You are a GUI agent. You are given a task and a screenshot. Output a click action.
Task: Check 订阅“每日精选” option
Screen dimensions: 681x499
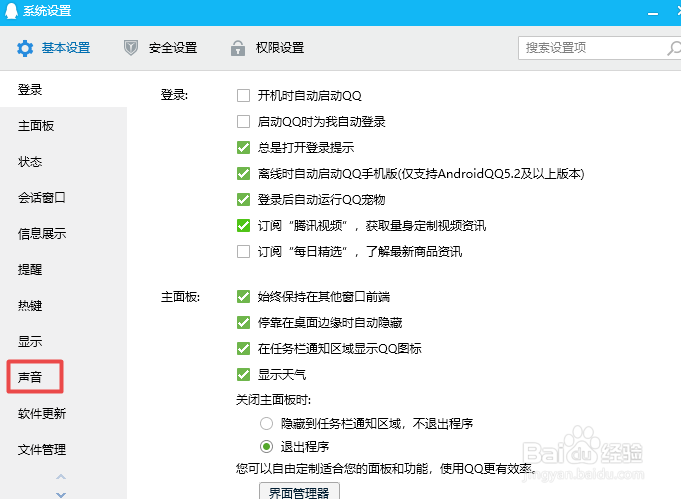pyautogui.click(x=243, y=251)
